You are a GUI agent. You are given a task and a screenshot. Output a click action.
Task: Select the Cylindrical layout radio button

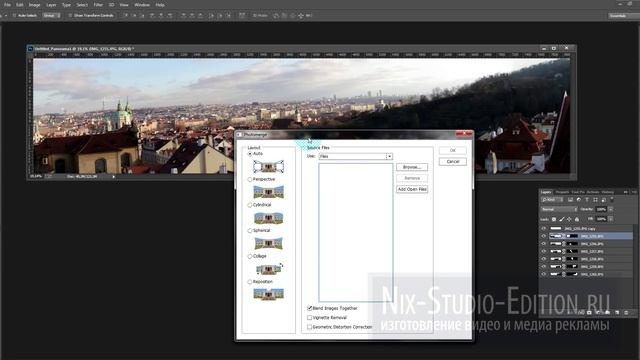250,205
